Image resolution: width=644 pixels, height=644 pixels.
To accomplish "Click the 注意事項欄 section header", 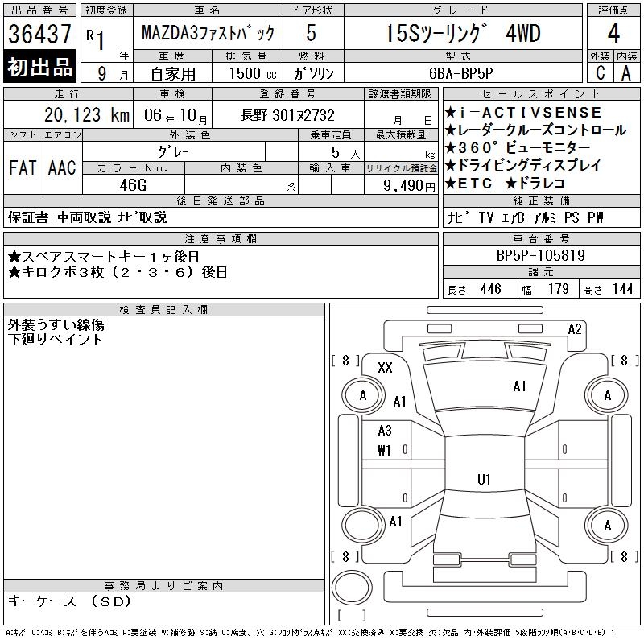I will pyautogui.click(x=221, y=238).
